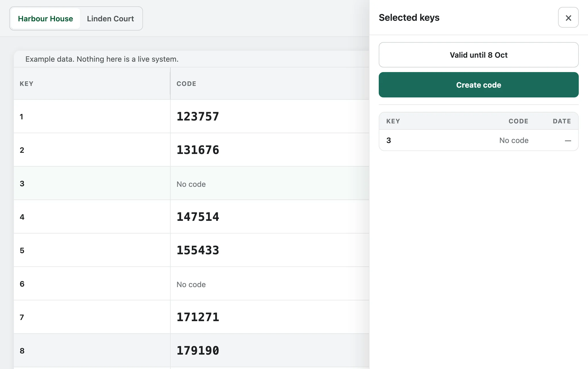Switch to the Linden Court tab

pyautogui.click(x=110, y=19)
